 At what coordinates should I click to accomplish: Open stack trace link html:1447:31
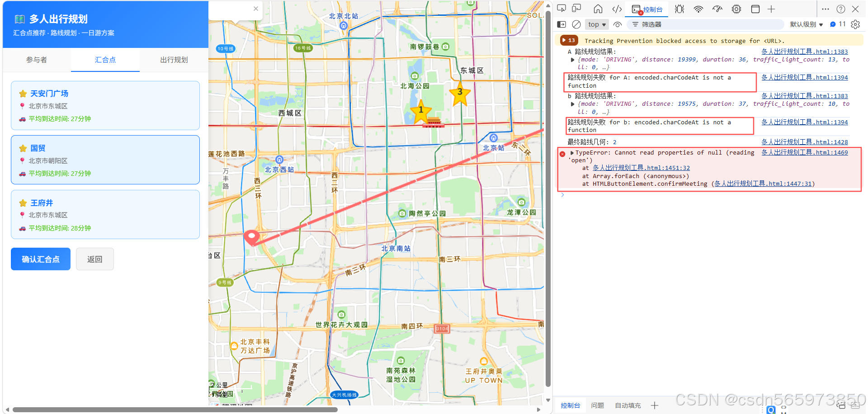[x=763, y=183]
